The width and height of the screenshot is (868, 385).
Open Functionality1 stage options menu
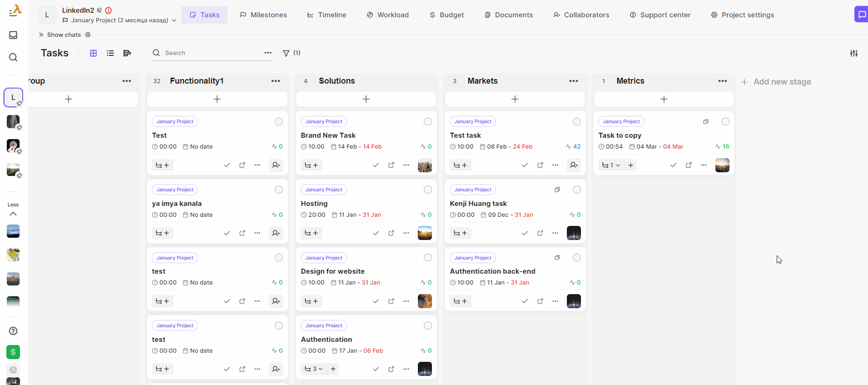(x=276, y=81)
